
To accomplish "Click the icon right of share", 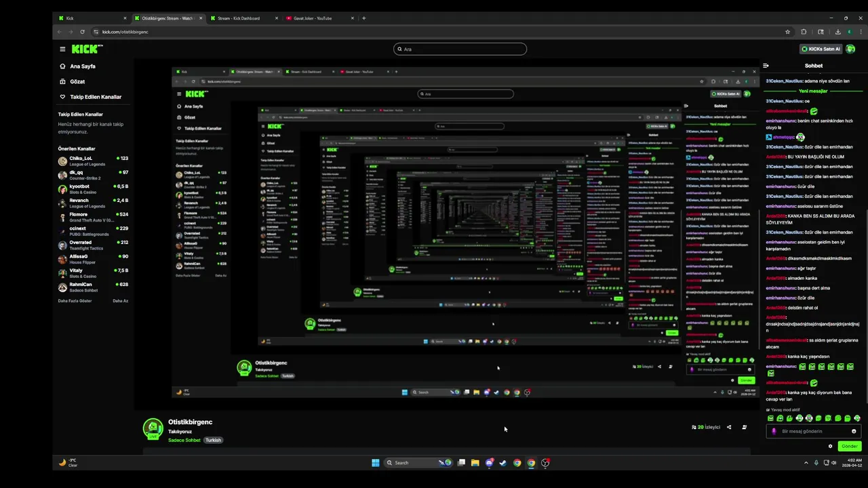I will pos(744,427).
